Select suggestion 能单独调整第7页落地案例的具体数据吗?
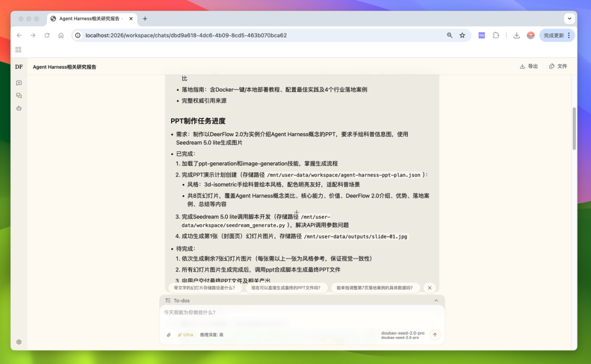Viewport: 591px width, 364px height. click(375, 287)
